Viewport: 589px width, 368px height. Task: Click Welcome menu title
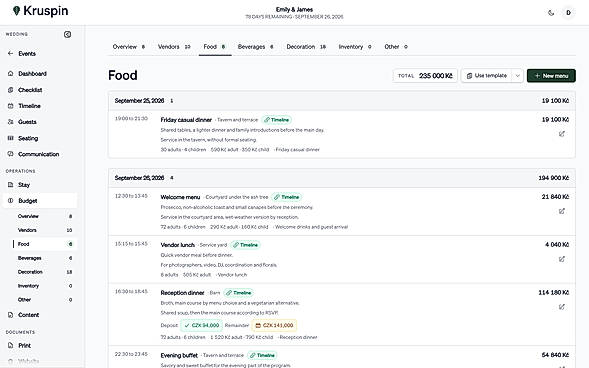[180, 197]
